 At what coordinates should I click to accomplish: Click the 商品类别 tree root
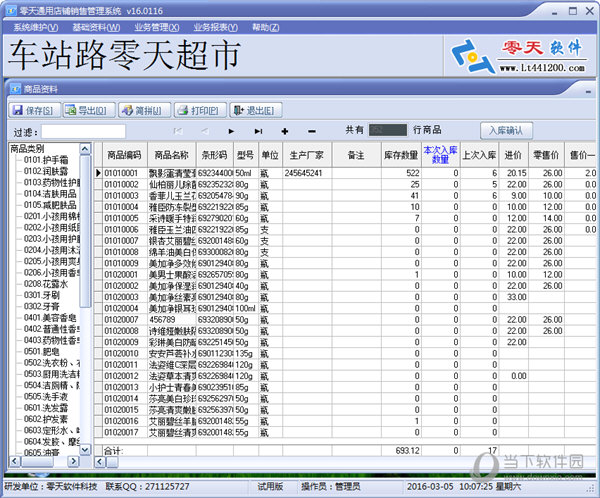coord(27,149)
